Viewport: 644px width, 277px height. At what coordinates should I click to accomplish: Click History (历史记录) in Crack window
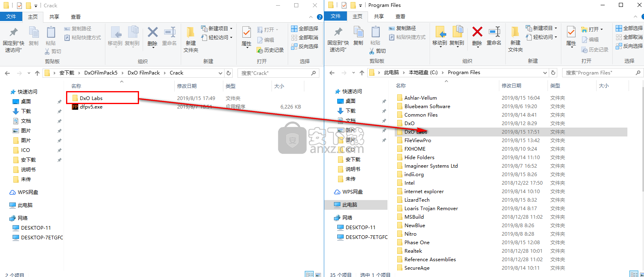(270, 50)
